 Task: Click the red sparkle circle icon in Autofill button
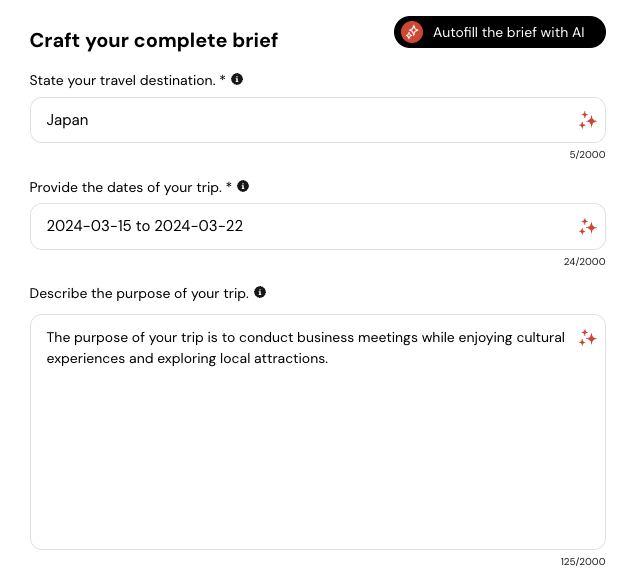tap(412, 32)
